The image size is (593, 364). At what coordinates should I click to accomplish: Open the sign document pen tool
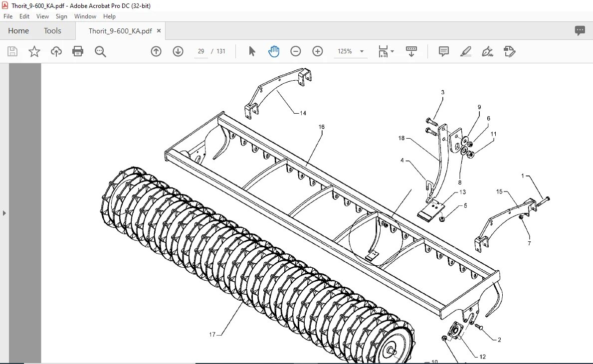point(487,51)
